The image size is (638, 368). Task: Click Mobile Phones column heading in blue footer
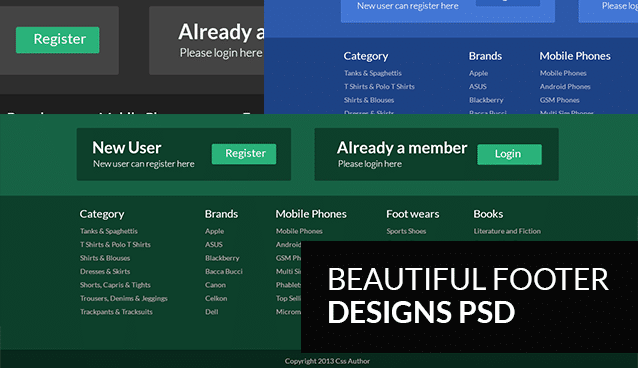[x=575, y=56]
